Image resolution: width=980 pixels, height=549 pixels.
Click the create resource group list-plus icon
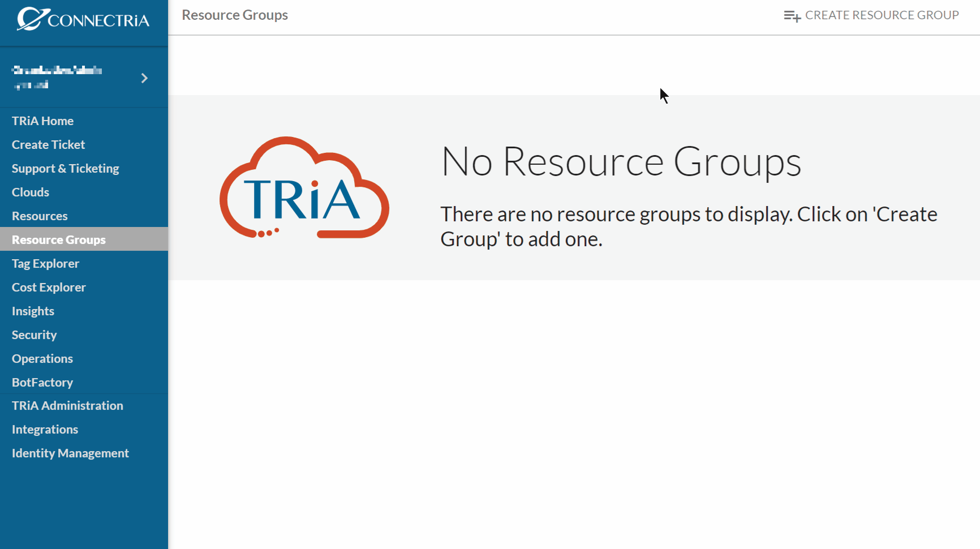[x=792, y=16]
